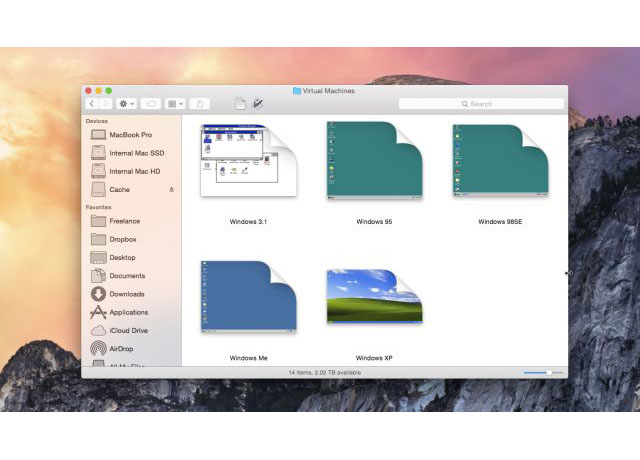Click the document app icon in toolbar
This screenshot has width=640, height=460.
coord(240,104)
